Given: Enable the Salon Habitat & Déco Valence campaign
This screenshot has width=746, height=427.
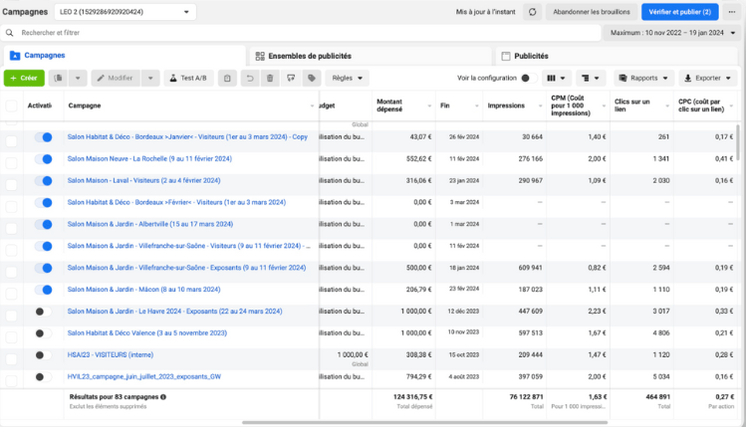Looking at the screenshot, I should (42, 333).
